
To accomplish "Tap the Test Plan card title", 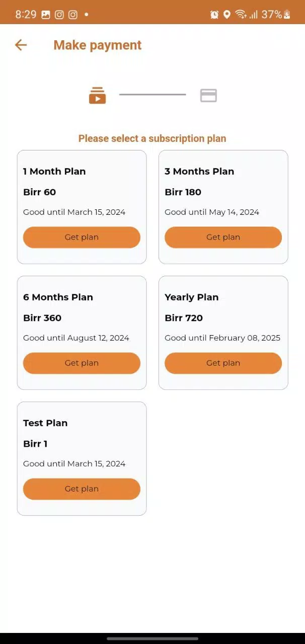I will [45, 423].
